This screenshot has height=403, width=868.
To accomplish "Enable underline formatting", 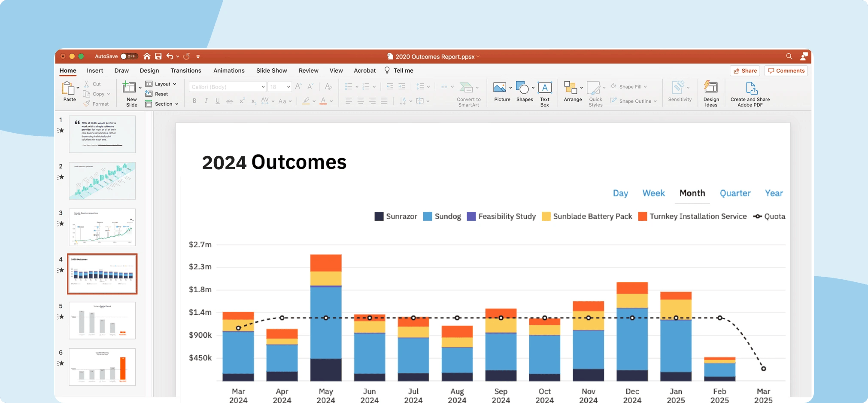I will click(218, 101).
